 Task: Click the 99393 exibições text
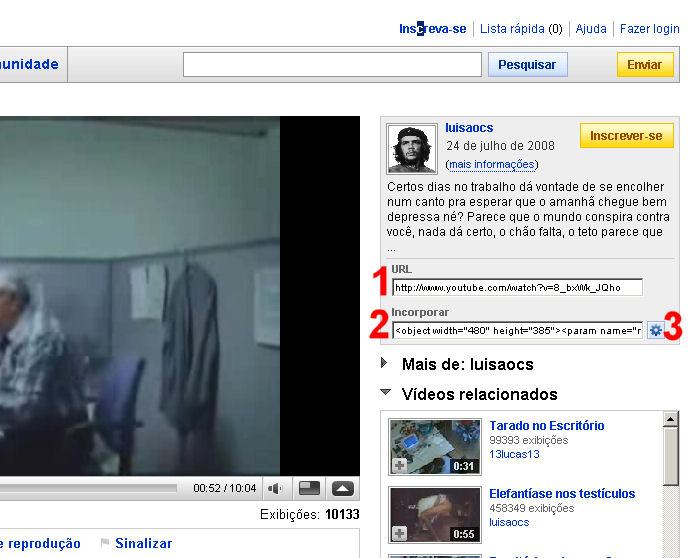(529, 440)
